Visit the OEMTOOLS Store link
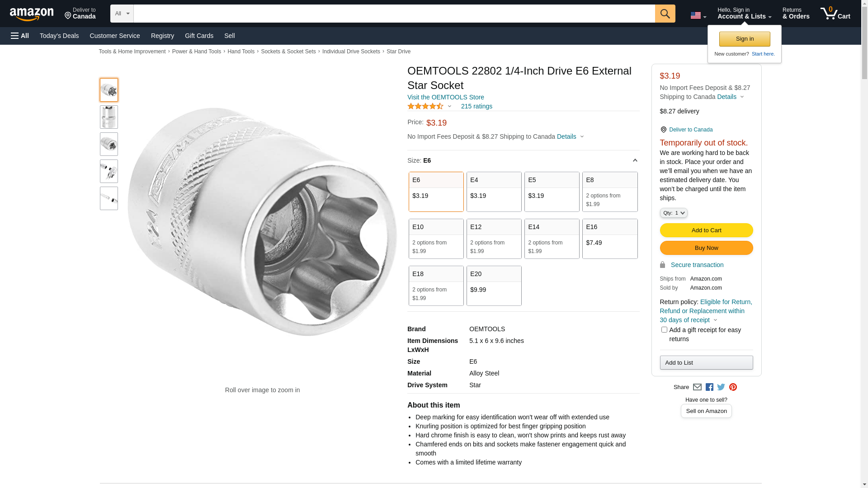This screenshot has width=868, height=488. tap(445, 97)
